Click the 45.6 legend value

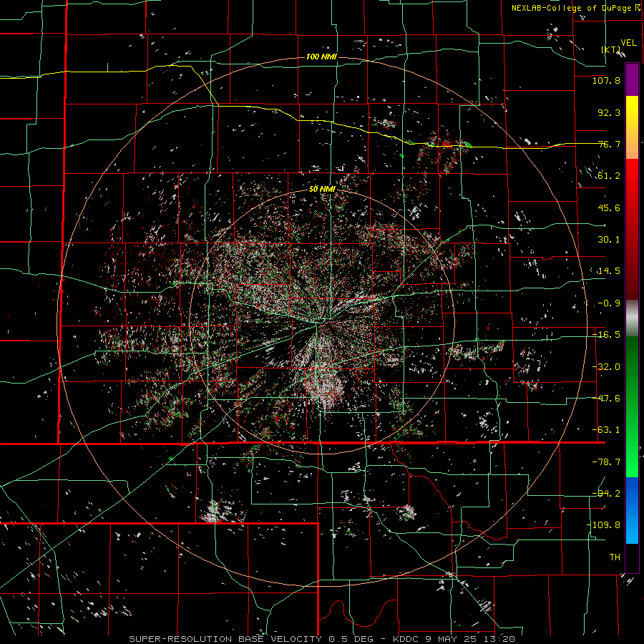pyautogui.click(x=609, y=208)
